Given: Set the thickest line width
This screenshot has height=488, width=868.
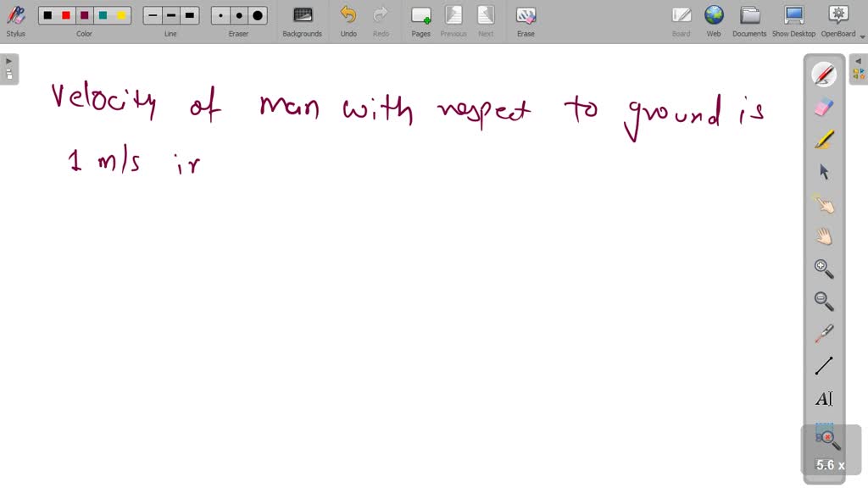Looking at the screenshot, I should point(190,15).
